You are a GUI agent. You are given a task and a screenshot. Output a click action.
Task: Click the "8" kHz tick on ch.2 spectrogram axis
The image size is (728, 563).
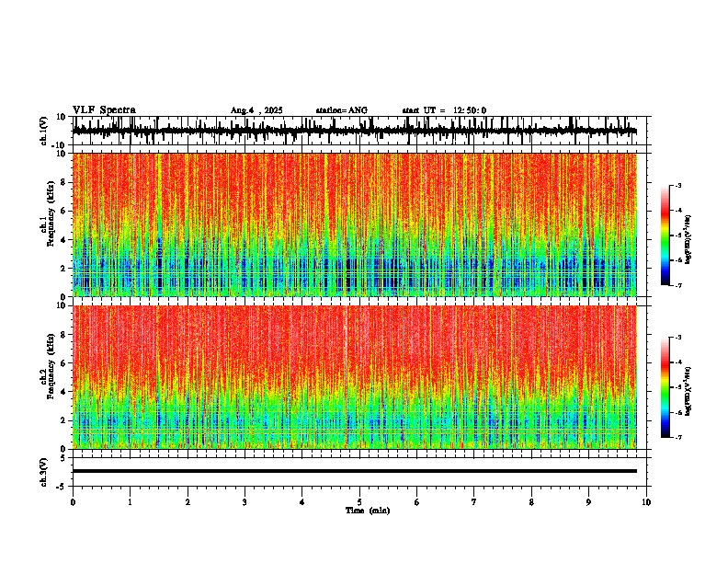pyautogui.click(x=64, y=335)
